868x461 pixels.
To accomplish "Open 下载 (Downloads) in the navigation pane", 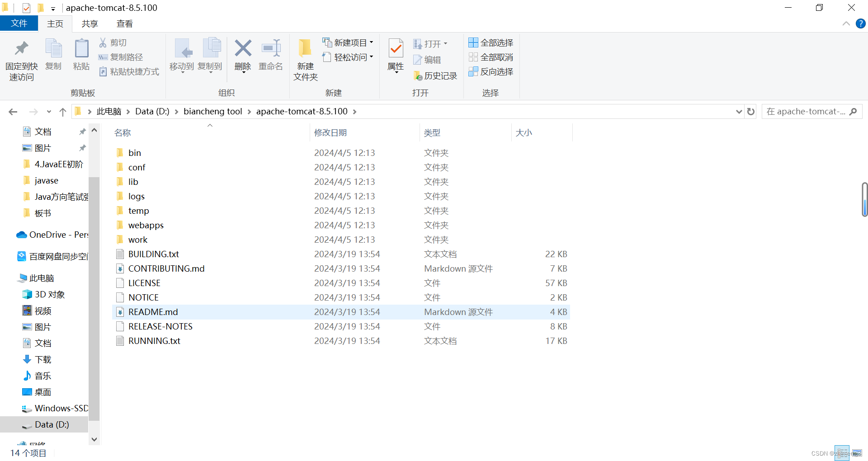I will tap(37, 359).
